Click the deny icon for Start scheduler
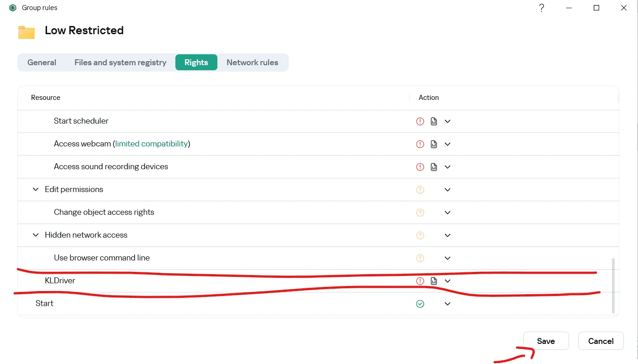Viewport: 638px width, 364px height. pyautogui.click(x=420, y=121)
